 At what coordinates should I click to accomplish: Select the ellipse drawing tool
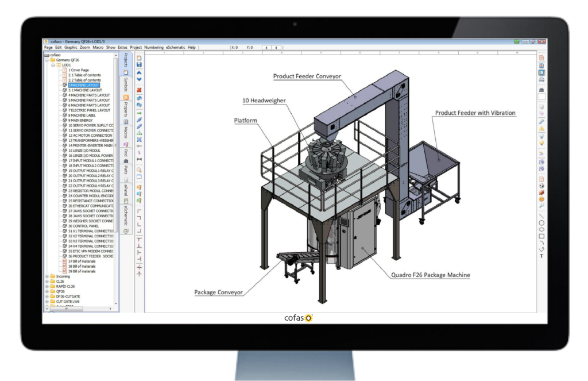point(541,229)
